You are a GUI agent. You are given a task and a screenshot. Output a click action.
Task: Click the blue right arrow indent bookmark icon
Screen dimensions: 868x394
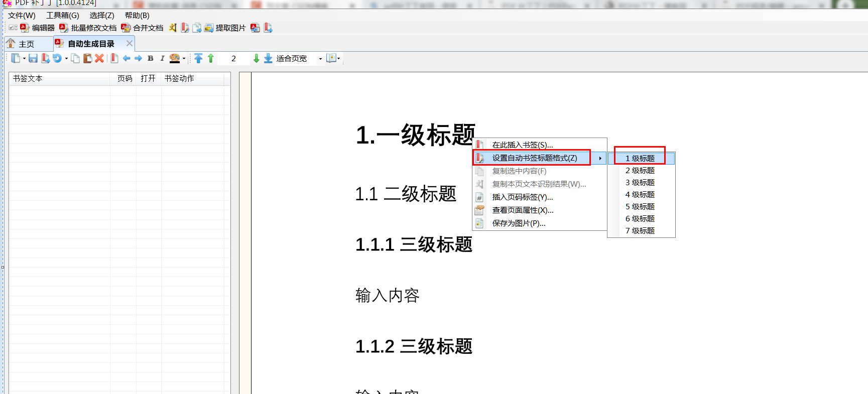click(139, 58)
